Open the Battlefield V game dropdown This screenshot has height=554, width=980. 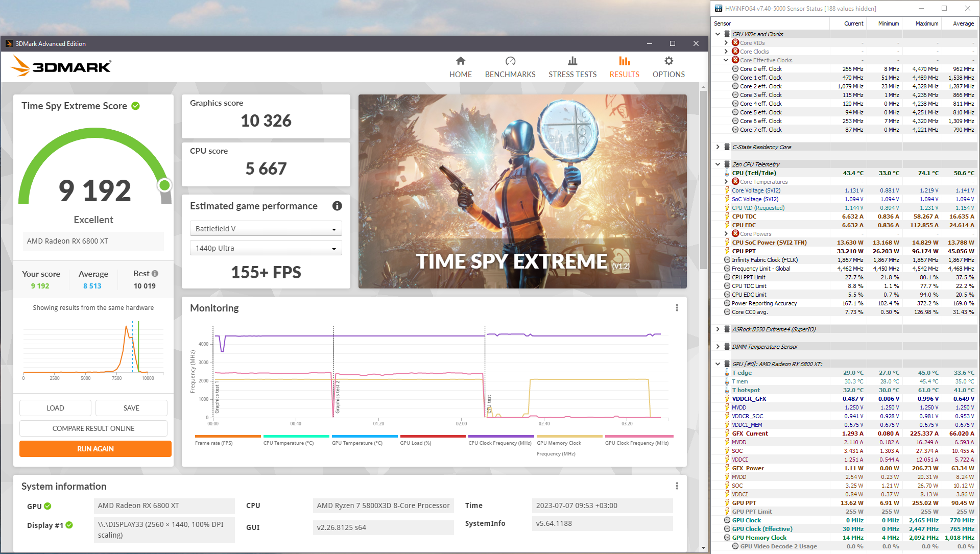tap(266, 229)
